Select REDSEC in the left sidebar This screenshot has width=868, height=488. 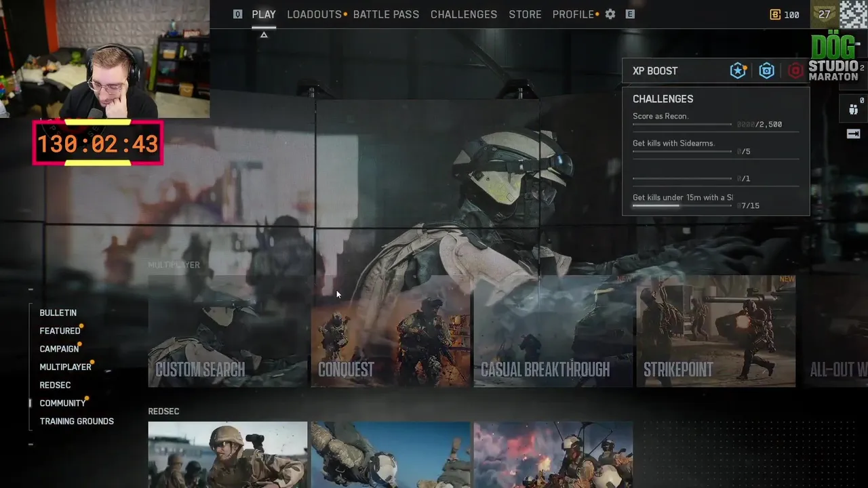pos(55,386)
